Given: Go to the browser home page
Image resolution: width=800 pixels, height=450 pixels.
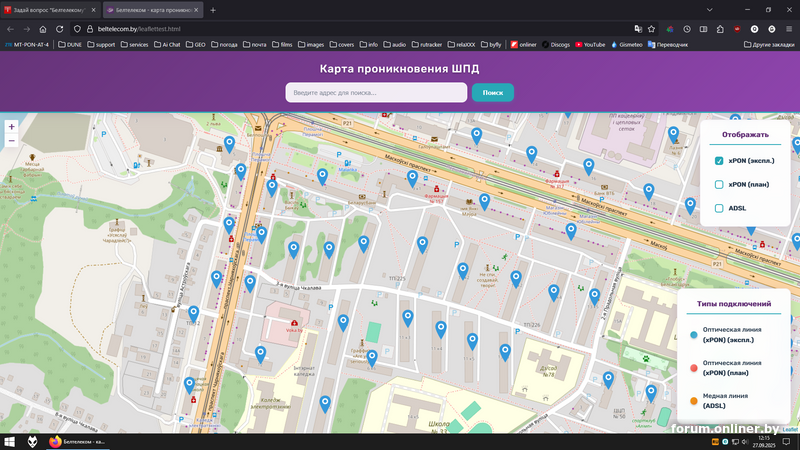Looking at the screenshot, I should 43,29.
